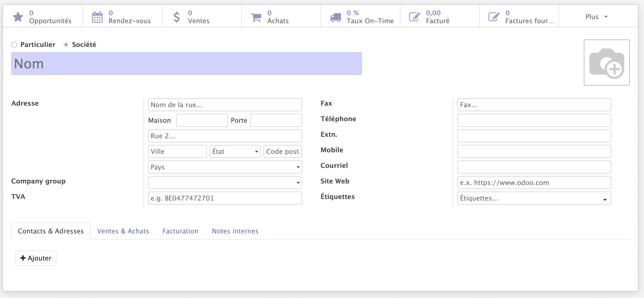Switch to the Facturation tab
Image resolution: width=644 pixels, height=298 pixels.
[180, 231]
